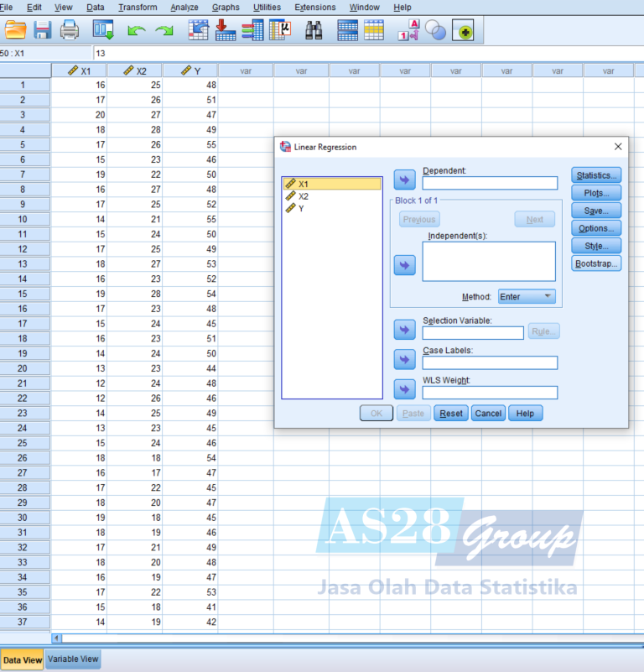Click the Open data document folder icon
Viewport: 644px width, 672px height.
tap(15, 31)
